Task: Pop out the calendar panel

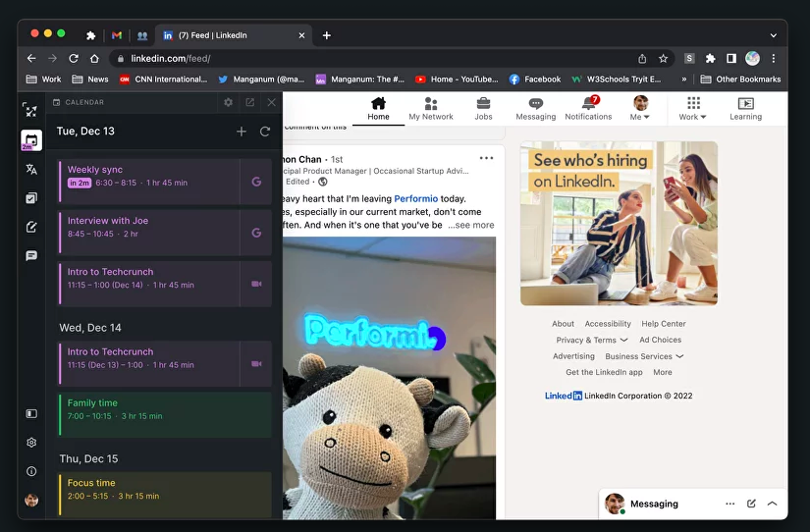Action: pyautogui.click(x=250, y=102)
